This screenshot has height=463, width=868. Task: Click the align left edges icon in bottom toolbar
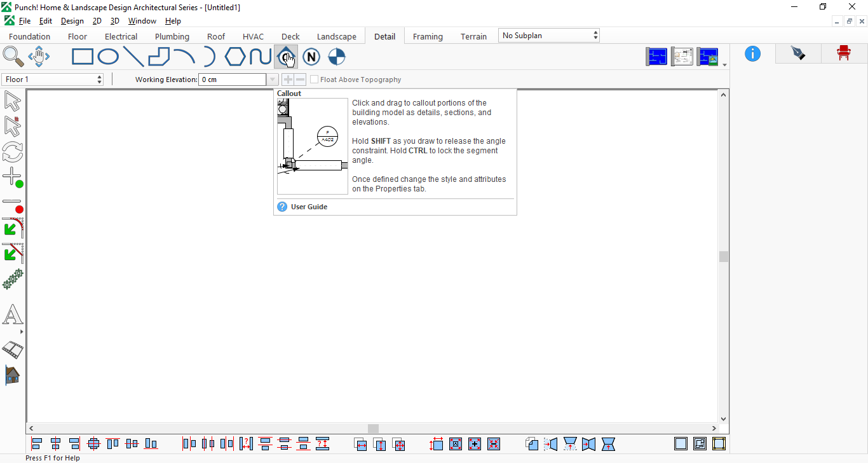tap(37, 444)
